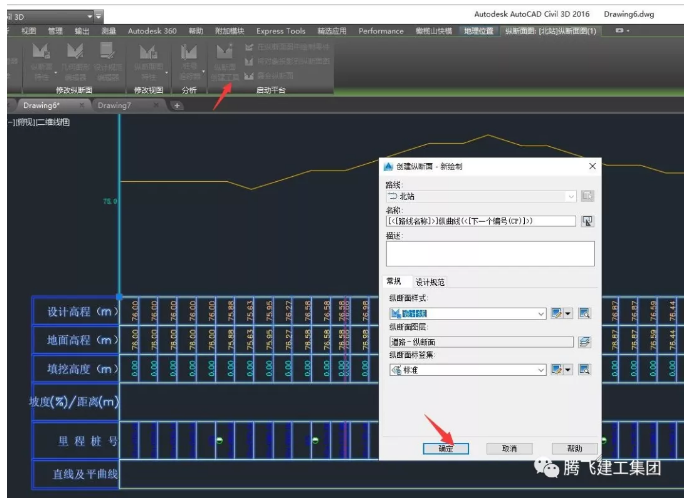Click the new drawing plus tab icon
The width and height of the screenshot is (692, 501).
tap(177, 105)
